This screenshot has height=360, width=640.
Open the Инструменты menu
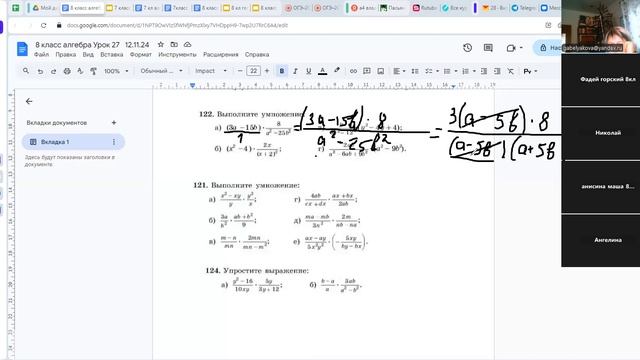pyautogui.click(x=178, y=54)
